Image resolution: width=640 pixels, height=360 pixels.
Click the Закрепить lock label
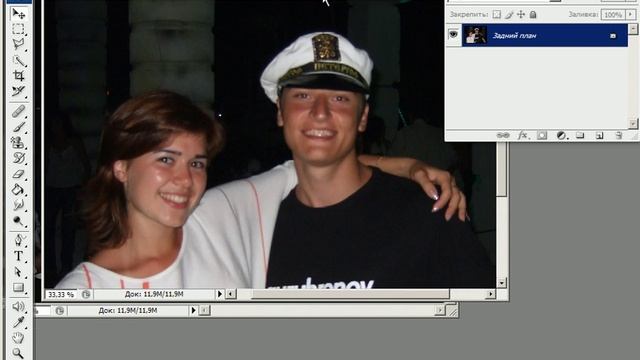tap(469, 15)
